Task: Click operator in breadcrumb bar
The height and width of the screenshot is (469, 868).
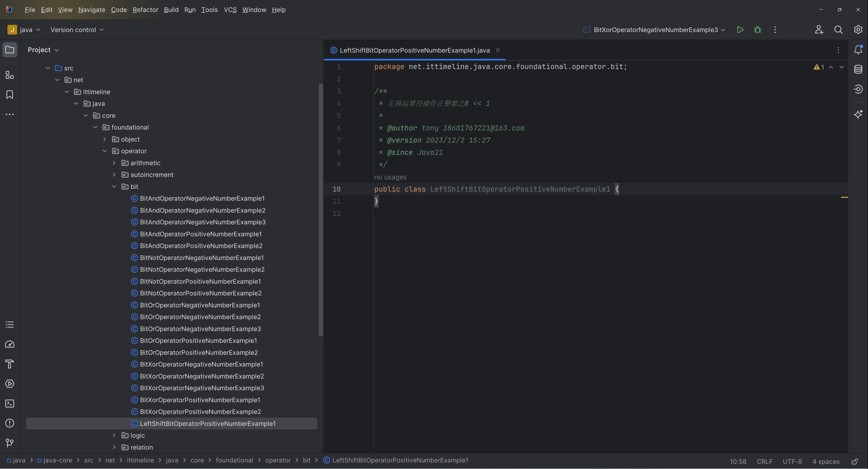Action: [278, 460]
